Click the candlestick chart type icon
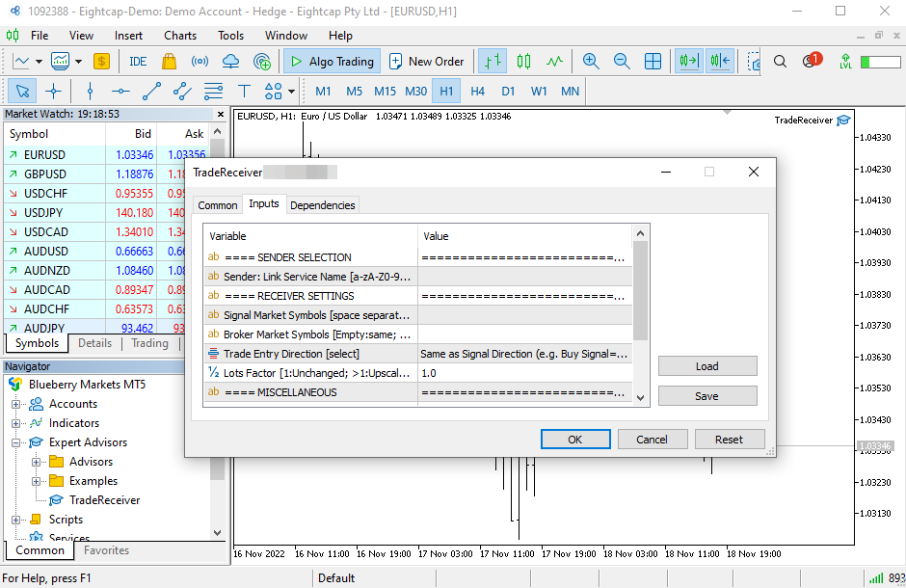The width and height of the screenshot is (906, 588). point(523,61)
